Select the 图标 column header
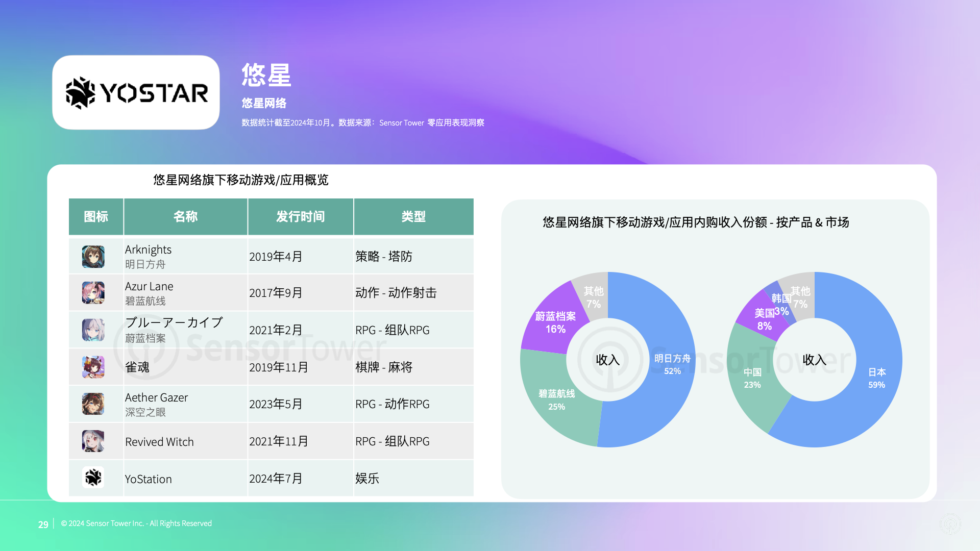This screenshot has width=980, height=551. [x=96, y=217]
